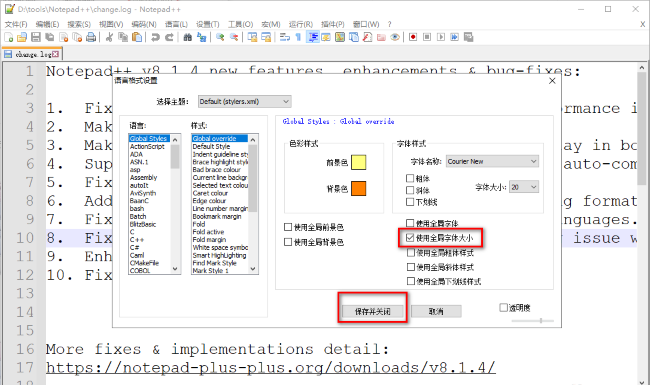Click the language list's up scroll arrow

point(175,140)
